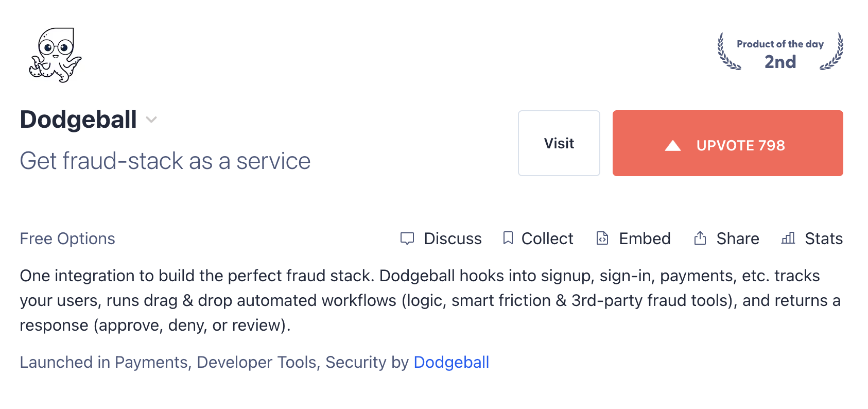Click the Visit button
This screenshot has width=868, height=409.
point(559,143)
